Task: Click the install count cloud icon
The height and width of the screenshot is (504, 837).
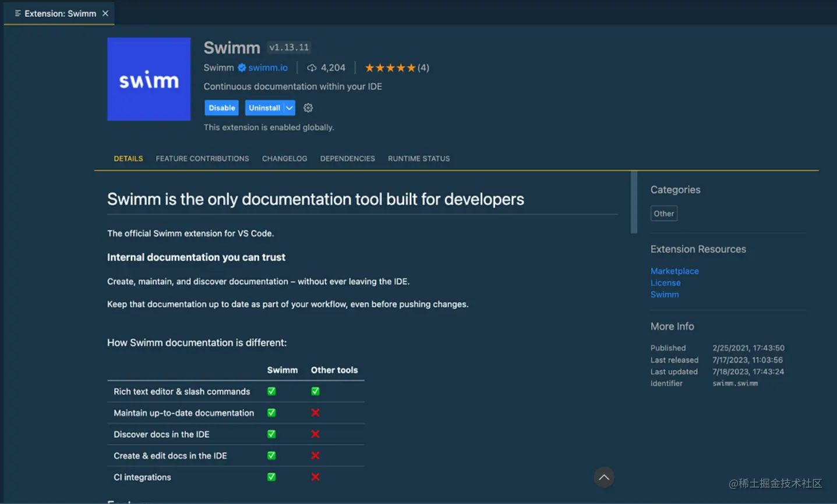Action: [312, 68]
